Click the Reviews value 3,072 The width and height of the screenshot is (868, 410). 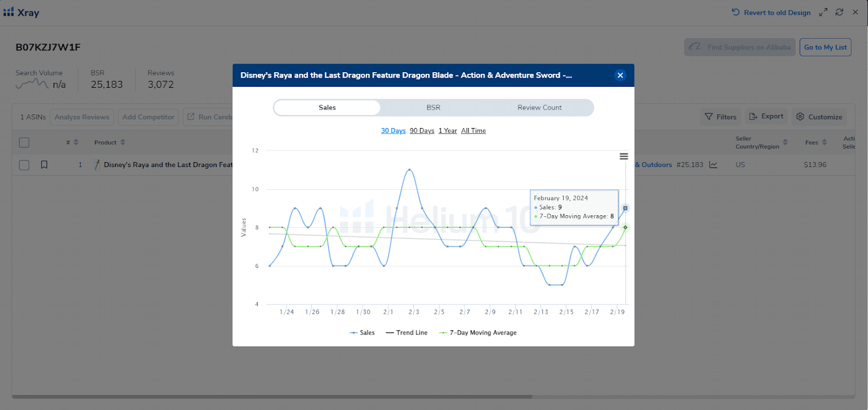tap(161, 85)
